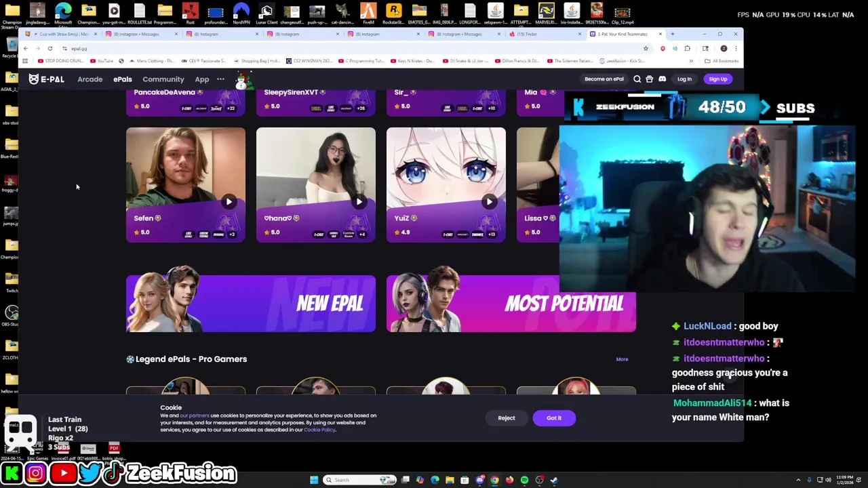868x488 pixels.
Task: Open the Chrome profile avatar
Action: click(724, 49)
